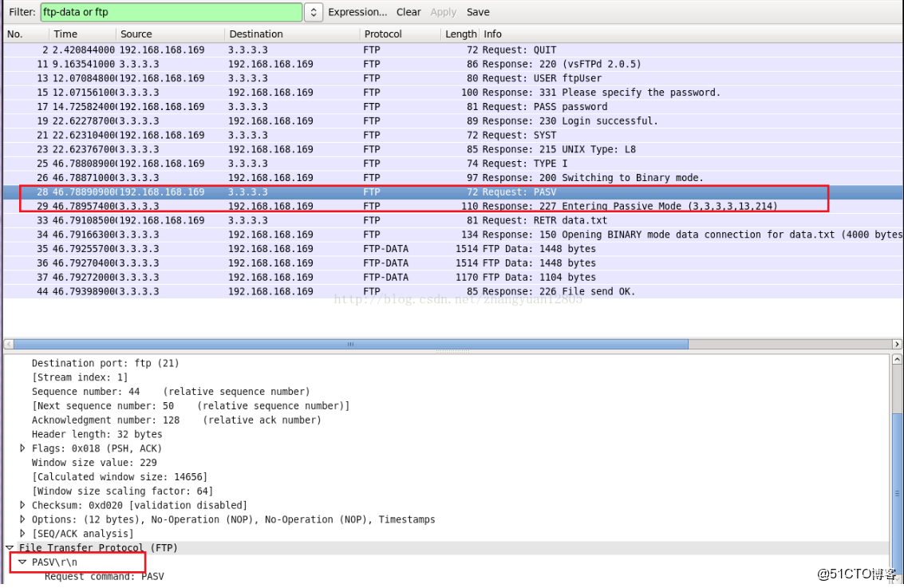Select packet 23 UNIX Type: L8 row
The width and height of the screenshot is (904, 588).
[x=452, y=149]
